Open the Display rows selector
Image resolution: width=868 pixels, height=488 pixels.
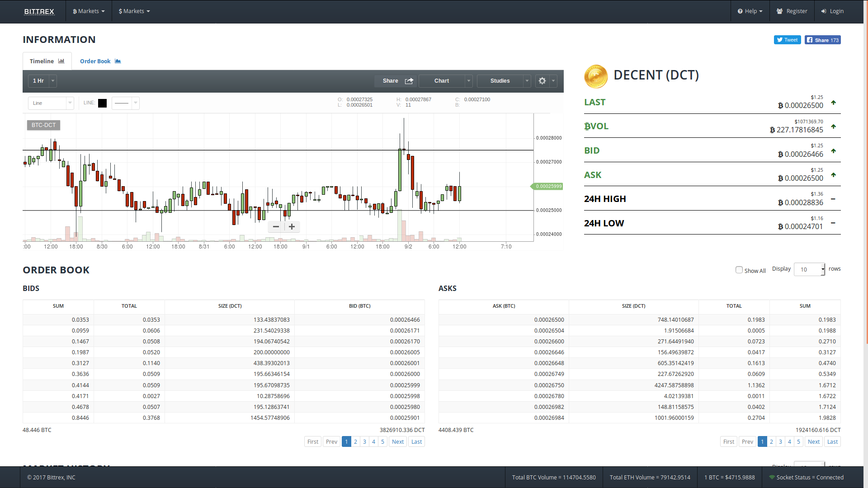(809, 269)
